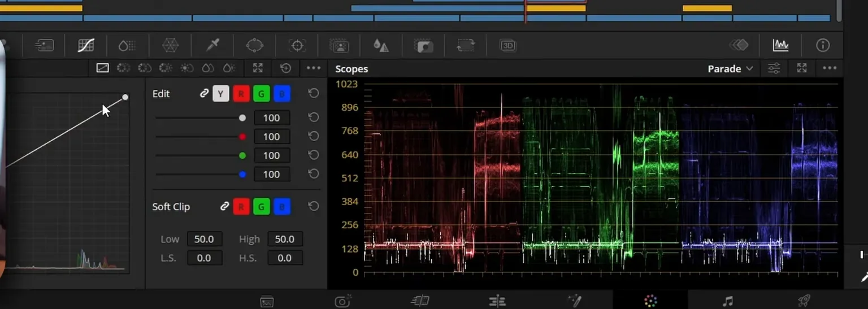868x309 pixels.
Task: Open the Sizing palette
Action: point(466,45)
